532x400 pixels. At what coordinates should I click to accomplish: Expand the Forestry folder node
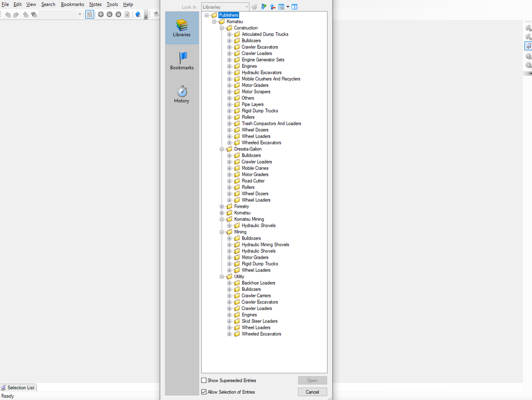point(222,207)
